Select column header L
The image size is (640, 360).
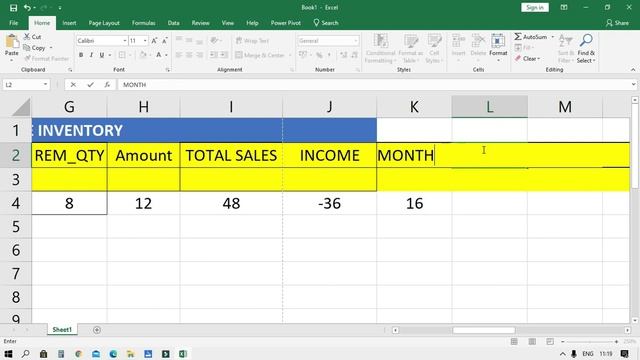tap(489, 107)
